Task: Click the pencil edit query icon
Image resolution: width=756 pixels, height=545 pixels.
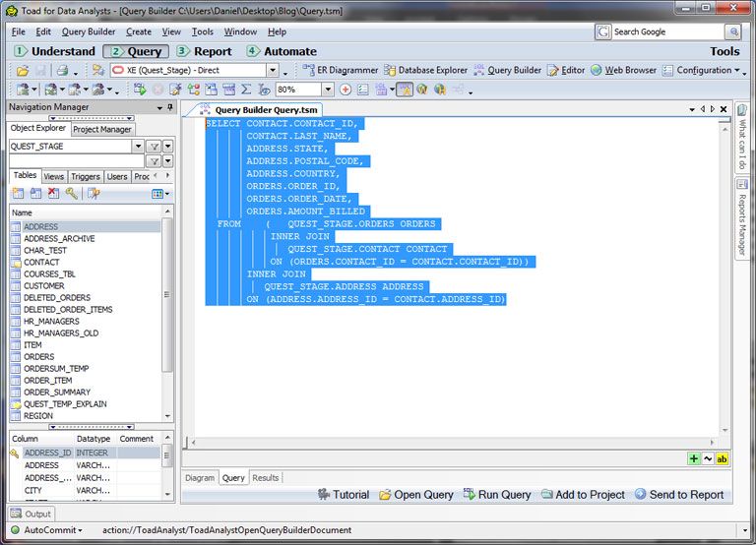Action: [x=175, y=90]
